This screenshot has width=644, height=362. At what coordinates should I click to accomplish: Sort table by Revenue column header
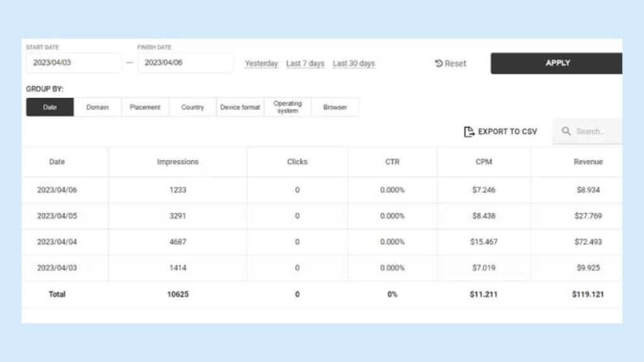(587, 162)
